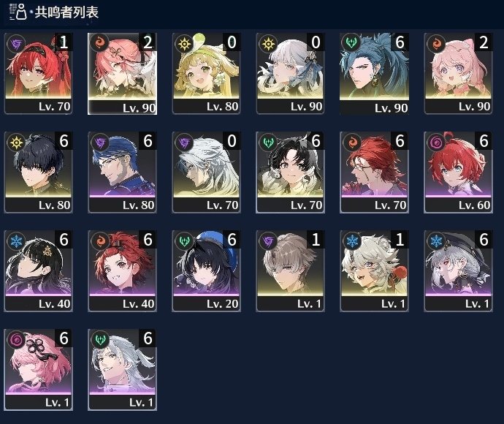Viewport: 504px width, 424px height.
Task: Click the electro icon on the blue-haired Lv. 80 card
Action: pos(99,142)
